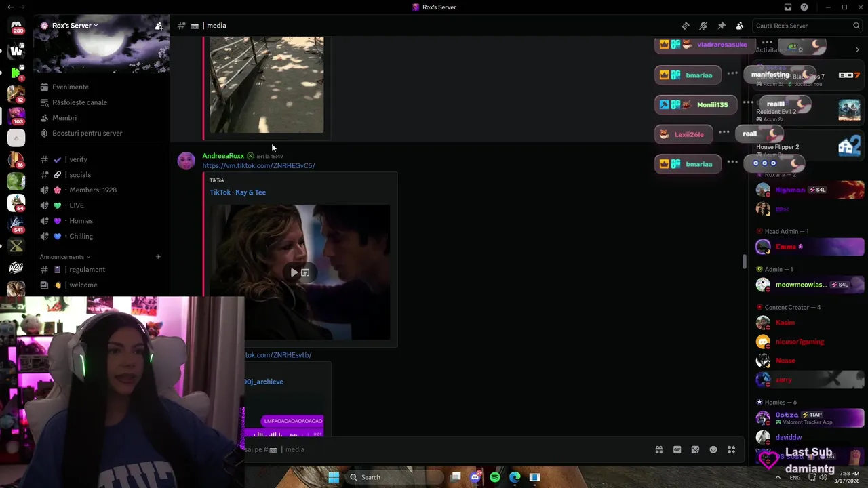Viewport: 868px width, 488px height.
Task: Add a channel with Announcements plus icon
Action: [158, 257]
